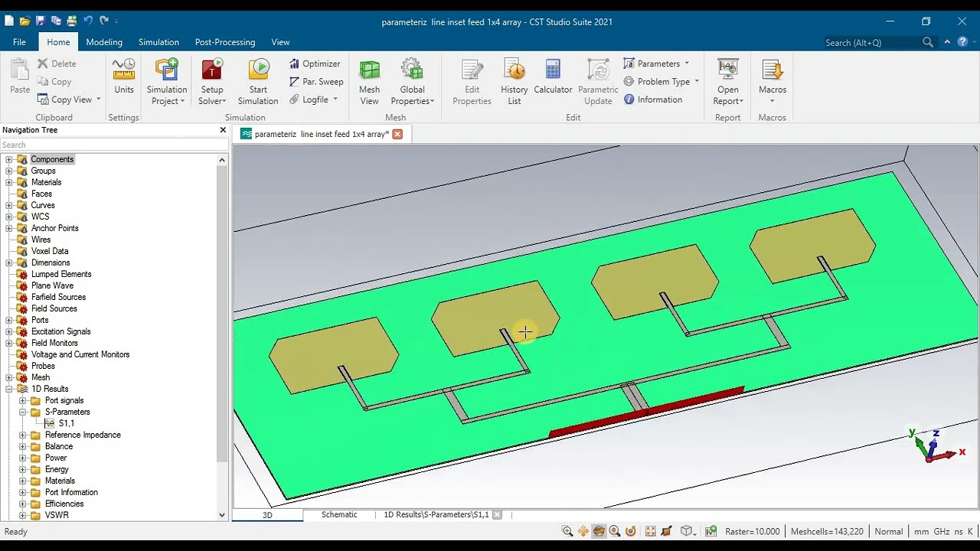980x551 pixels.
Task: Select the dynamic zoom tool in status bar
Action: click(x=615, y=531)
